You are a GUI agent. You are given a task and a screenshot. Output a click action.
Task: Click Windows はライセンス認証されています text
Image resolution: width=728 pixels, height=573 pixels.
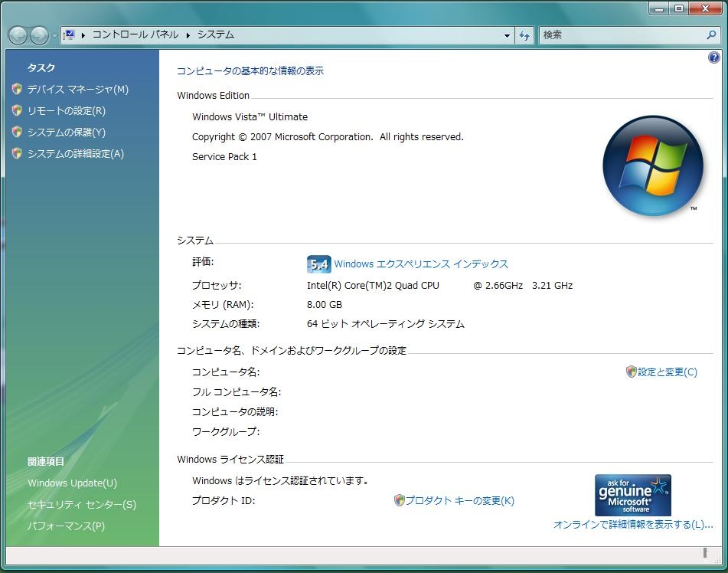(282, 480)
